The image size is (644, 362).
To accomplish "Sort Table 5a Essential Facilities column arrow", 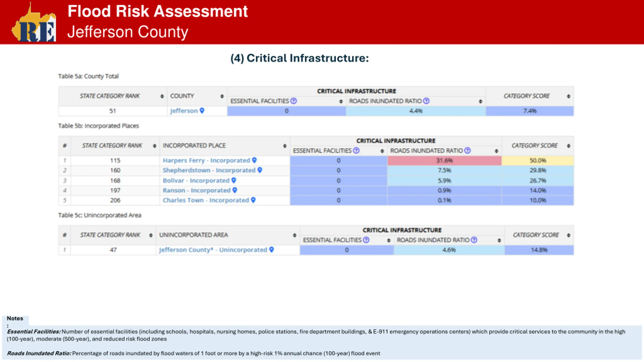I will click(x=341, y=101).
